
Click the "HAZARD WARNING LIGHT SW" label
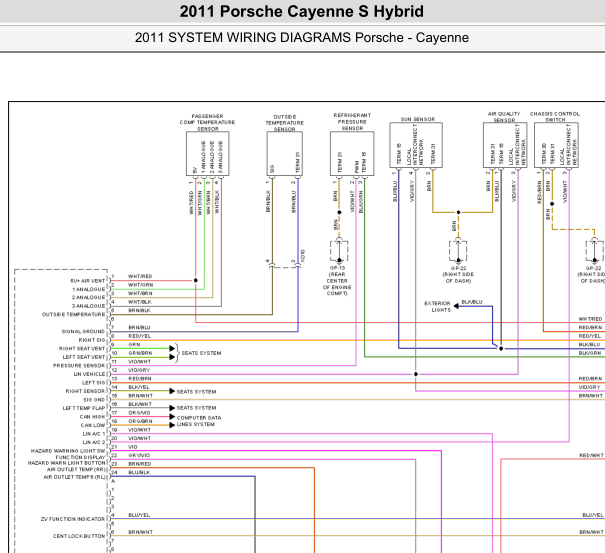coord(68,451)
